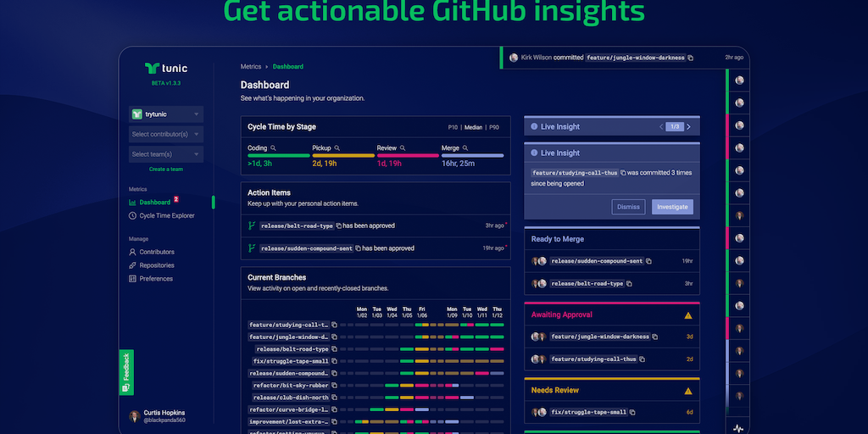Viewport: 868px width, 434px height.
Task: Go to next Live Insight
Action: [688, 127]
